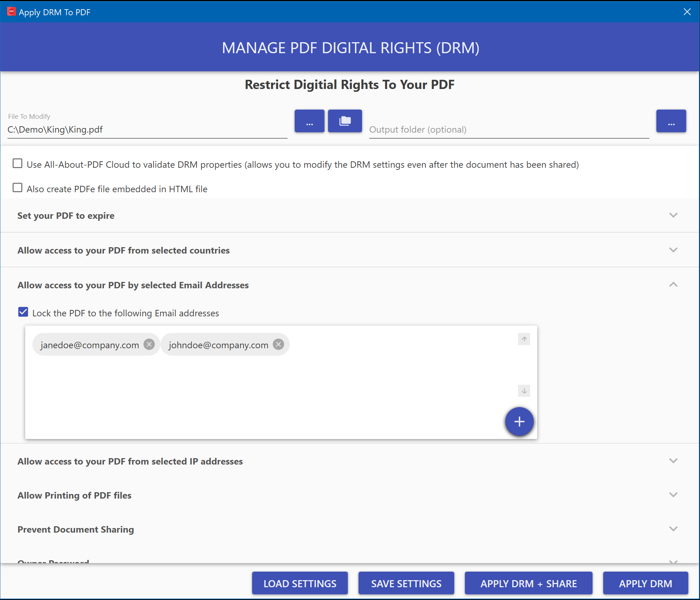Screen dimensions: 700x600
Task: Click the LOAD SETTINGS button
Action: [x=300, y=583]
